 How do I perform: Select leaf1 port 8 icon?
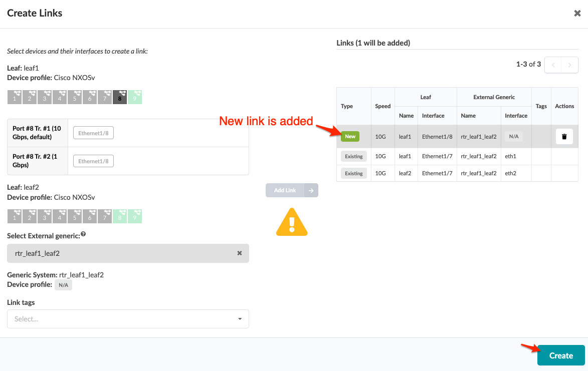click(120, 97)
